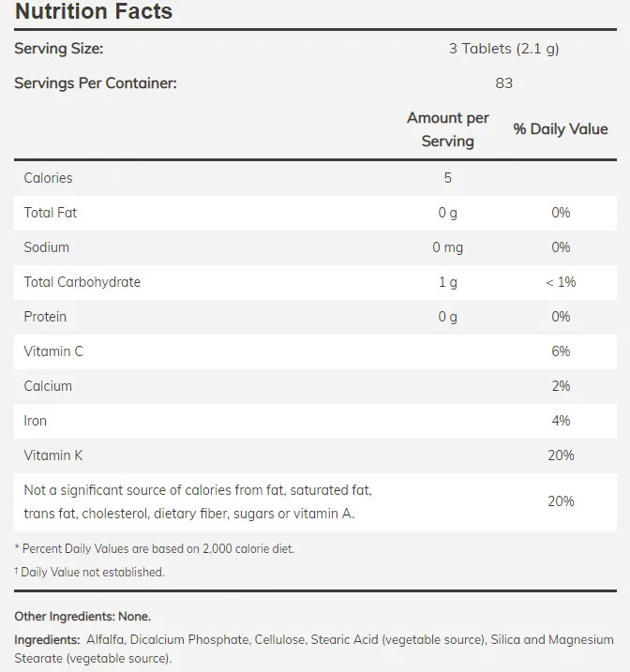The width and height of the screenshot is (630, 672).
Task: Select the Vitamin C row label
Action: point(53,351)
